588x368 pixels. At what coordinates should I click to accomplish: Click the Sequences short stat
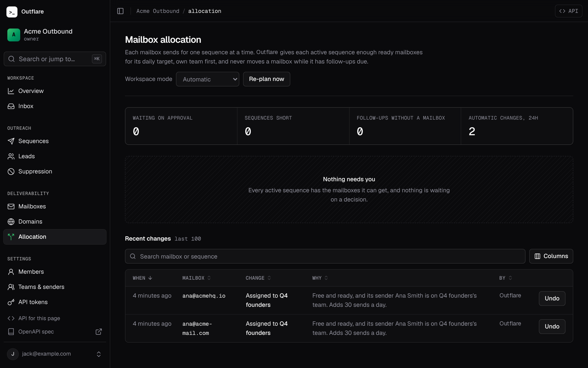(x=293, y=126)
